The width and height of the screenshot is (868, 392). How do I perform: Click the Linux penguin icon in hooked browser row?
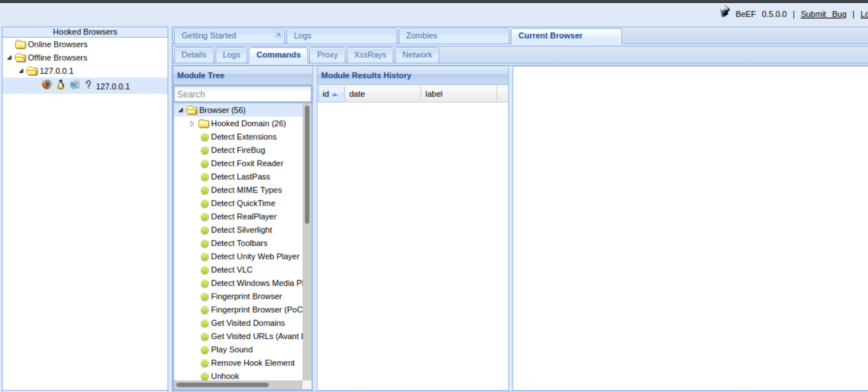(61, 85)
